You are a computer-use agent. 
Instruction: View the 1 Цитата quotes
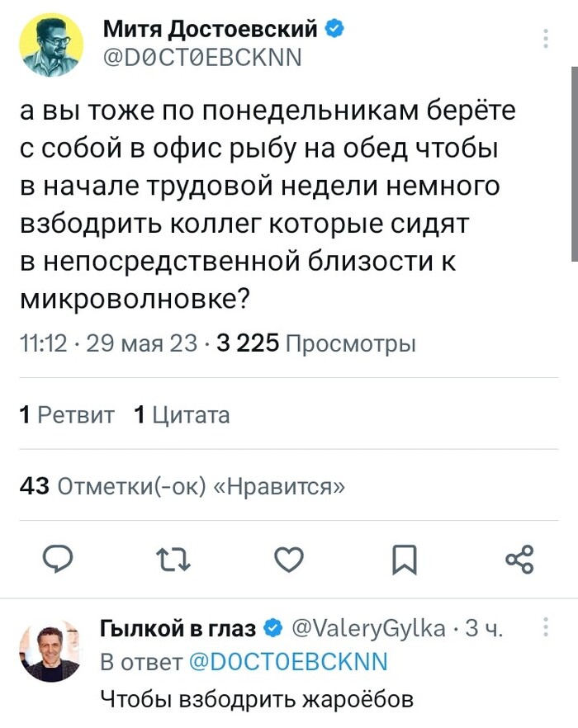[182, 414]
